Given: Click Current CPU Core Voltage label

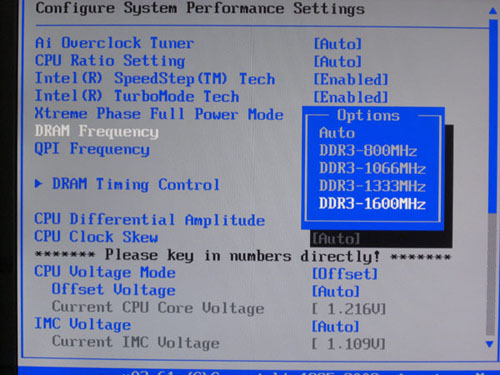Looking at the screenshot, I should tap(158, 307).
